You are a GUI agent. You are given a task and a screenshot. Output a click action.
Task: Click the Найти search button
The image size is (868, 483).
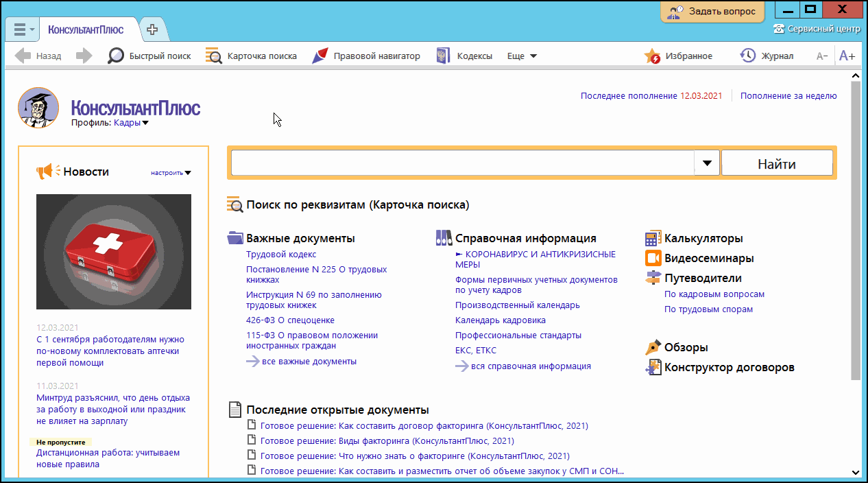point(777,163)
